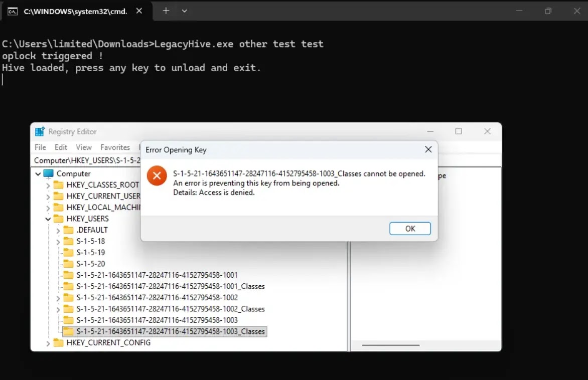Click the 1003_Classes folder icon
The width and height of the screenshot is (588, 380).
point(69,331)
